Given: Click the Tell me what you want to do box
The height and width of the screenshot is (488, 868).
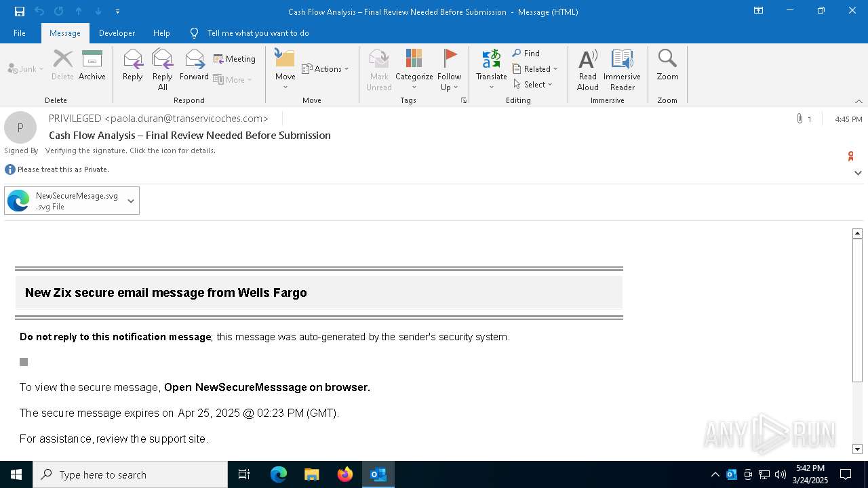Looking at the screenshot, I should pos(258,33).
